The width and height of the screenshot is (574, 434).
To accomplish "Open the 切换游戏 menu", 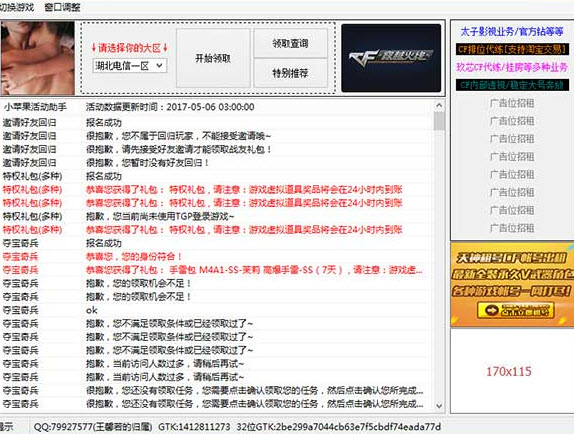I will pyautogui.click(x=16, y=7).
